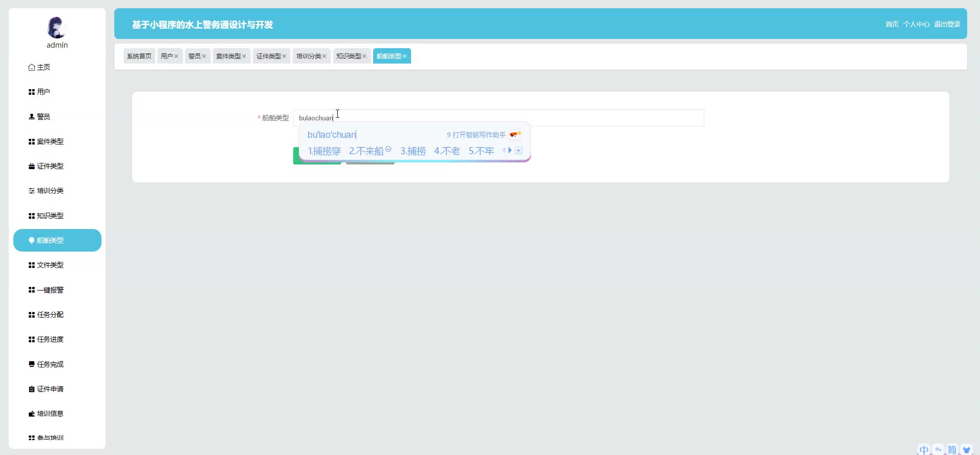980x455 pixels.
Task: Switch to the 系统首页 tab
Action: [139, 56]
